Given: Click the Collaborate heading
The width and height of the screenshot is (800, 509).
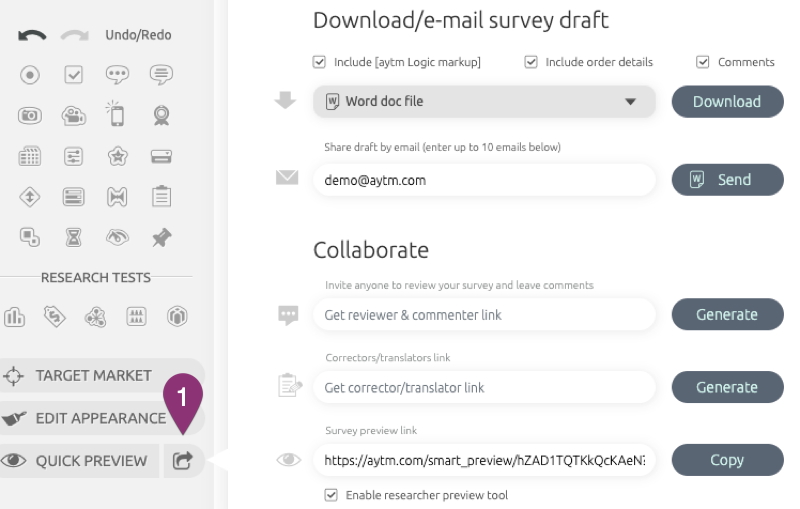Looking at the screenshot, I should [371, 250].
